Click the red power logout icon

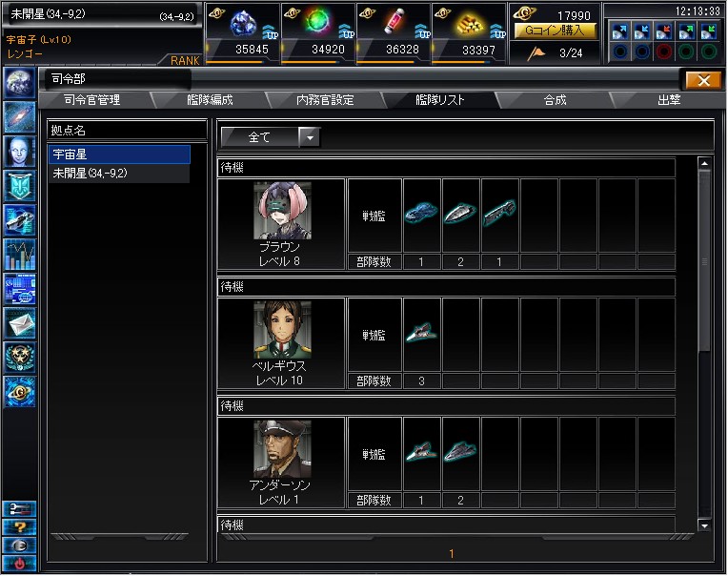[19, 564]
